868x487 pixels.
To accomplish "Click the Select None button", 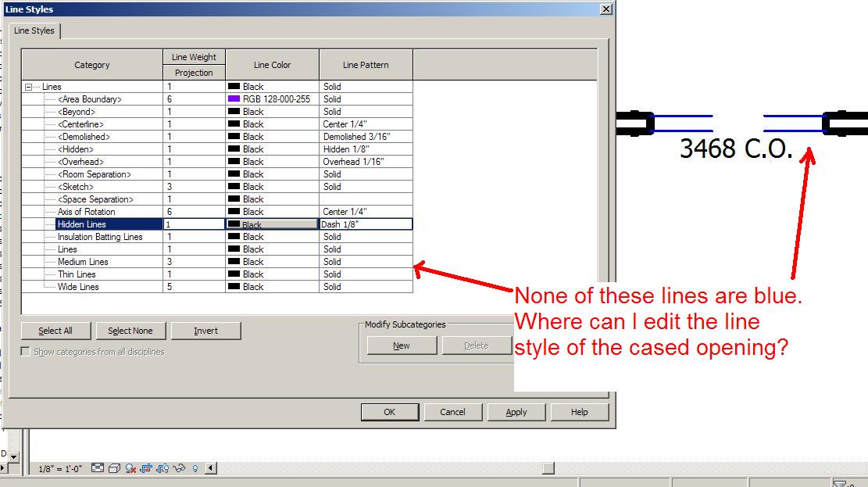I will 130,331.
